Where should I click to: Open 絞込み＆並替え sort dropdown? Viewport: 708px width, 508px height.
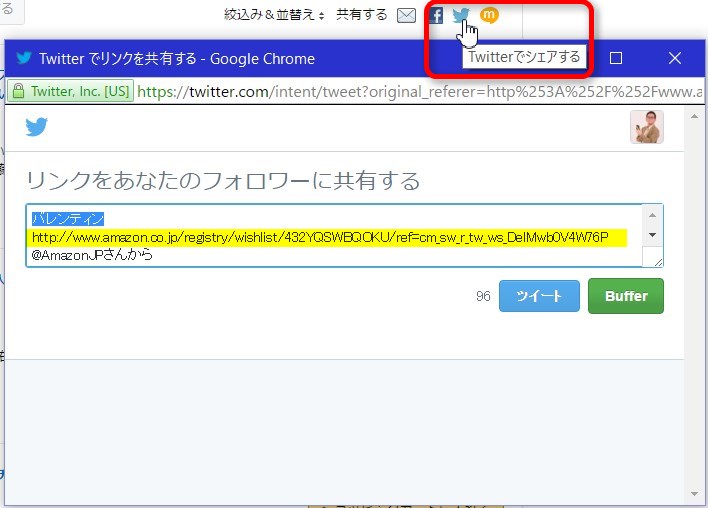pyautogui.click(x=274, y=15)
